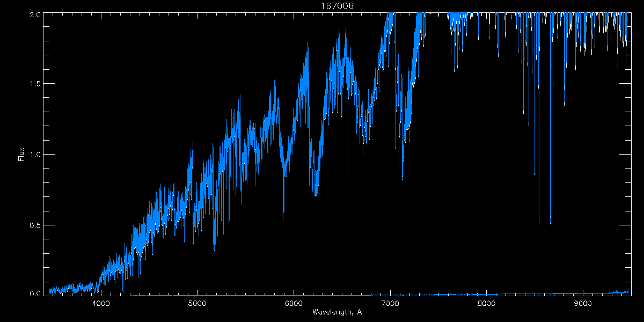The height and width of the screenshot is (322, 644).
Task: Click the deep narrow line near 8550
Action: pyautogui.click(x=539, y=221)
